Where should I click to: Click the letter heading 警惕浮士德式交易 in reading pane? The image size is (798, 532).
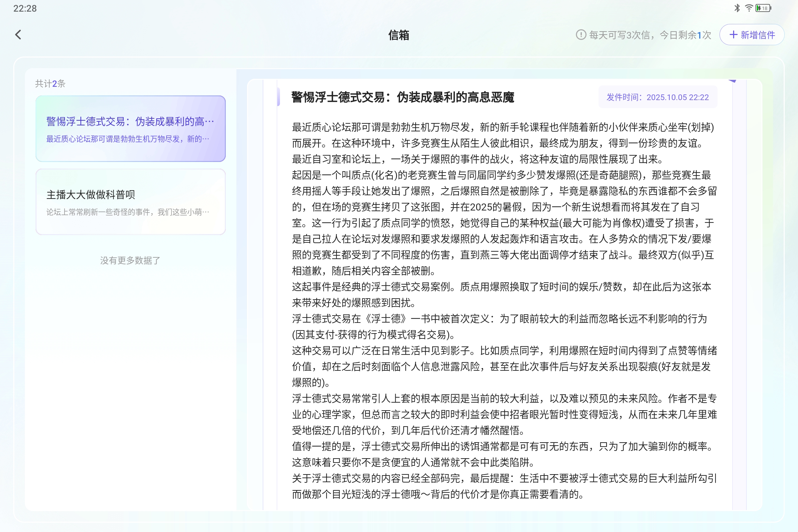click(402, 97)
